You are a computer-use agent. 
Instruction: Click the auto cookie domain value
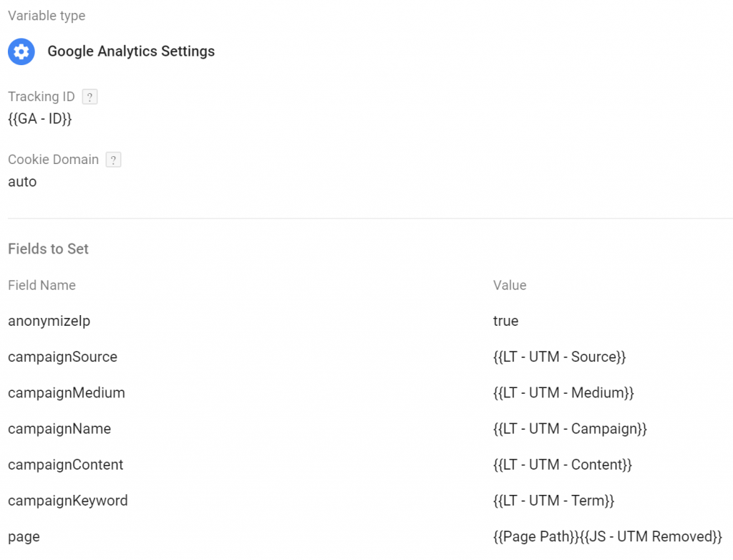pyautogui.click(x=22, y=181)
